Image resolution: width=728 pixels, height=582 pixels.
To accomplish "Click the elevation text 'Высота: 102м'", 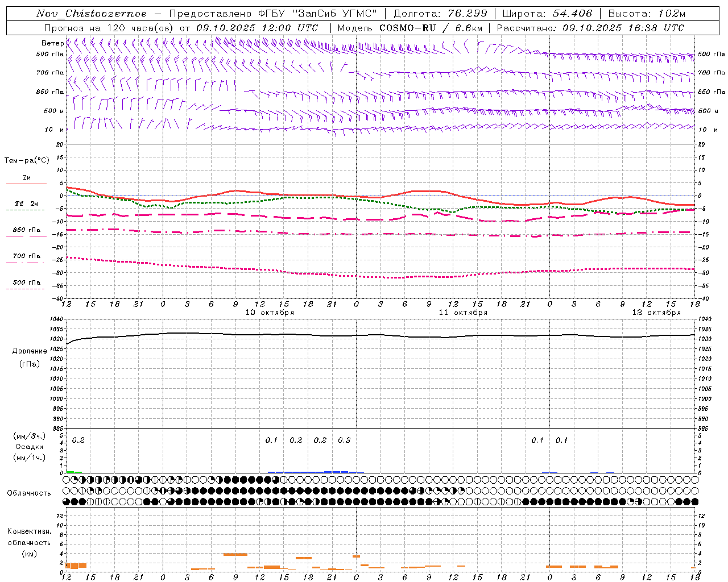I will tap(647, 14).
